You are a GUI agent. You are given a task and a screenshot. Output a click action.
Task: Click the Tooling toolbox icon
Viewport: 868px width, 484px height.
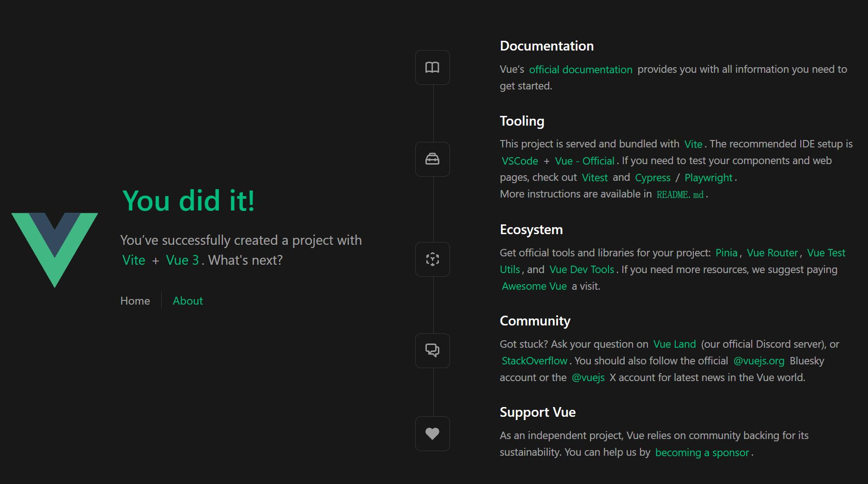click(432, 159)
